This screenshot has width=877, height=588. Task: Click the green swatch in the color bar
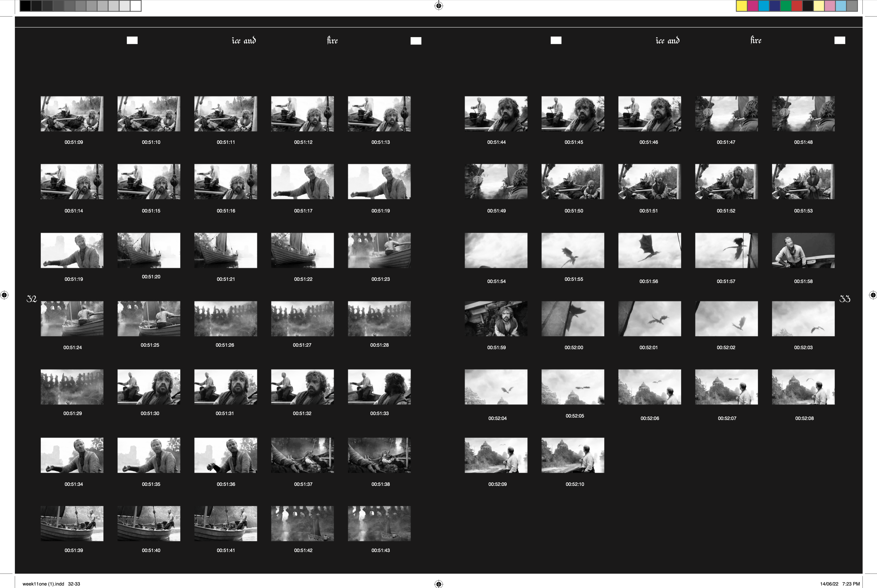pos(786,6)
